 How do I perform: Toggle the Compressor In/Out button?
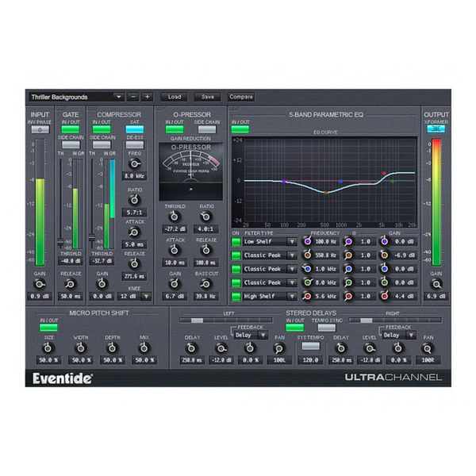tap(102, 129)
